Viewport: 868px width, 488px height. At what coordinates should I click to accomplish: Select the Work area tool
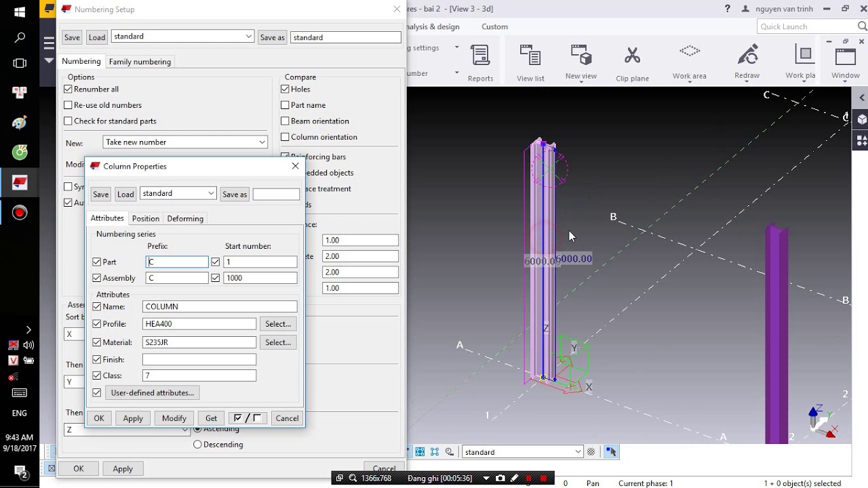tap(690, 62)
